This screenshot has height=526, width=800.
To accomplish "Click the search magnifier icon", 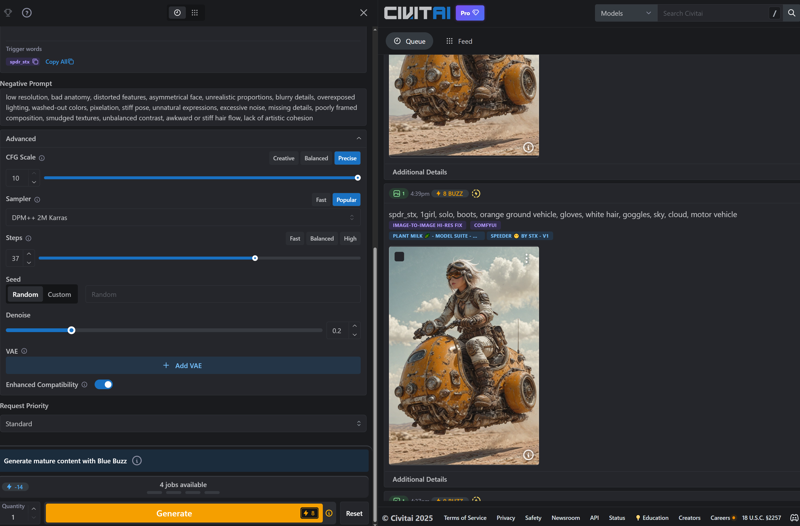I will tap(791, 13).
